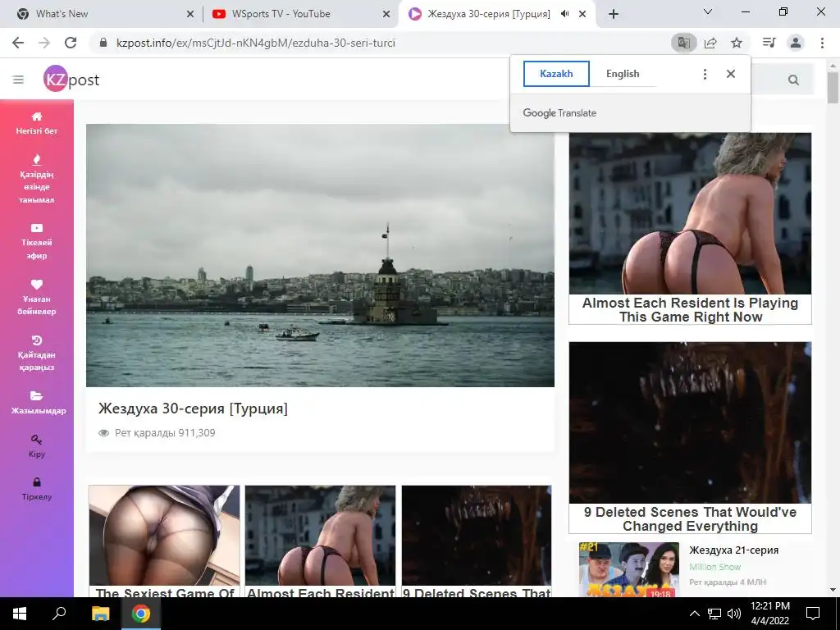Open Chrome's three-dot menu
The image size is (840, 630).
[x=822, y=43]
